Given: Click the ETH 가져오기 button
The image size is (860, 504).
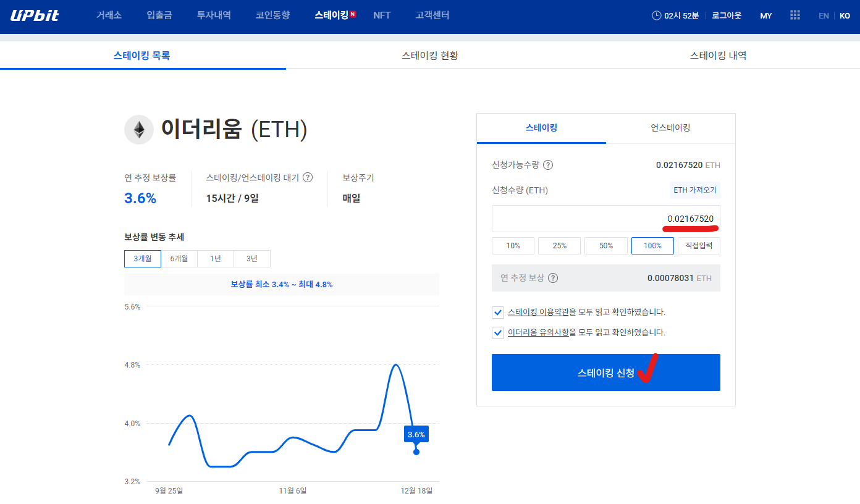Looking at the screenshot, I should tap(695, 190).
